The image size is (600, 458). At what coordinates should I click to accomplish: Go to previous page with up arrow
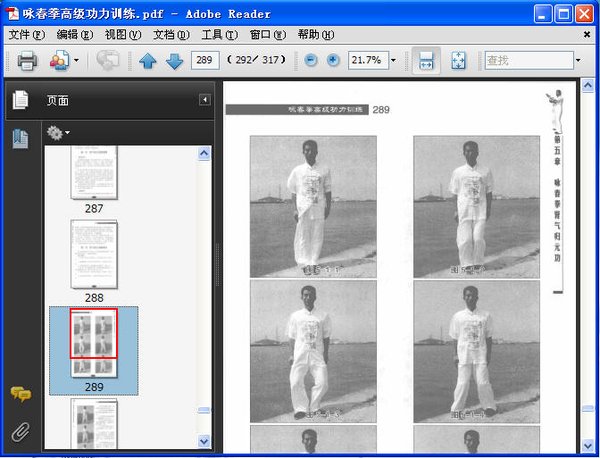(148, 61)
